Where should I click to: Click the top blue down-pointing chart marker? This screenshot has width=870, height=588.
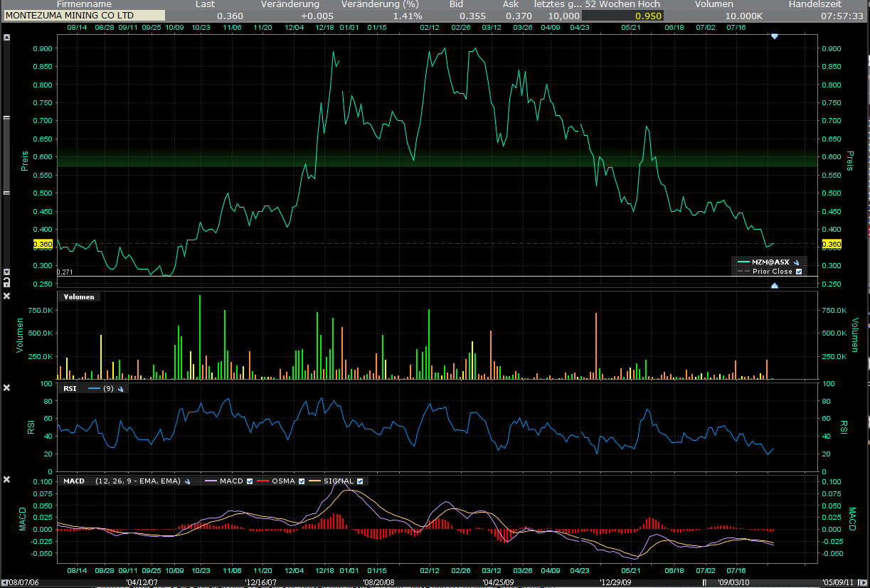tap(775, 36)
